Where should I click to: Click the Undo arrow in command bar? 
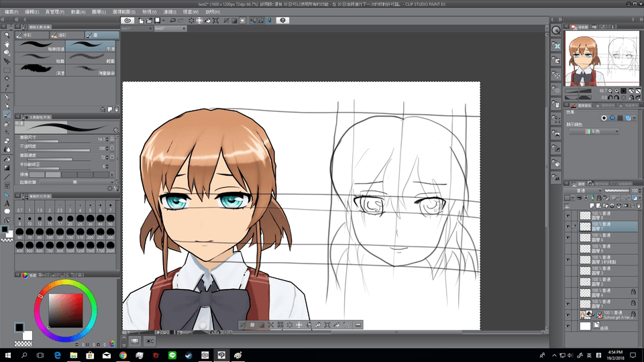[172, 21]
